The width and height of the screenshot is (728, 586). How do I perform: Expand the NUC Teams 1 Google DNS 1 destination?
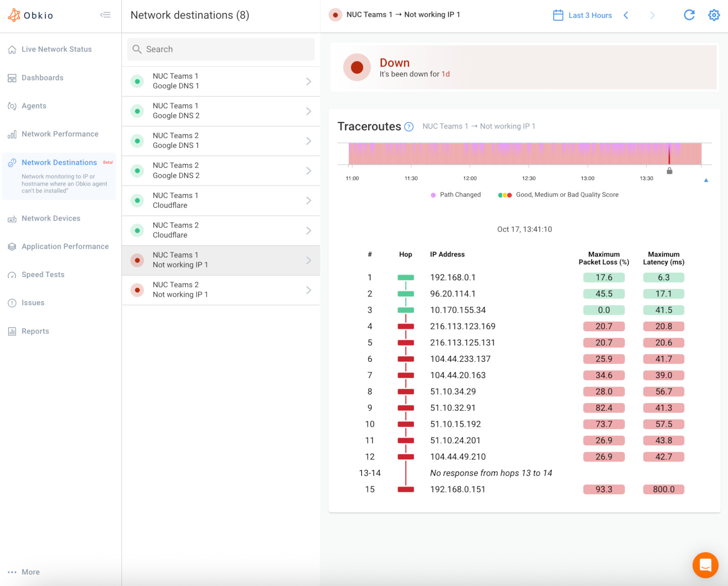click(x=309, y=81)
